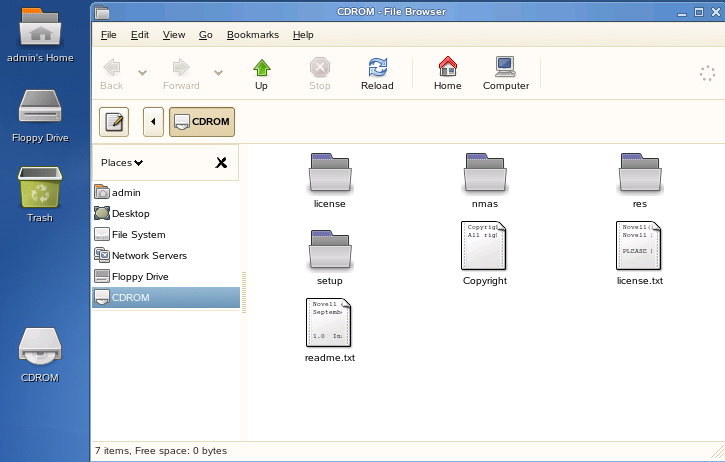This screenshot has width=725, height=462.
Task: Select admin in Places sidebar
Action: [166, 192]
